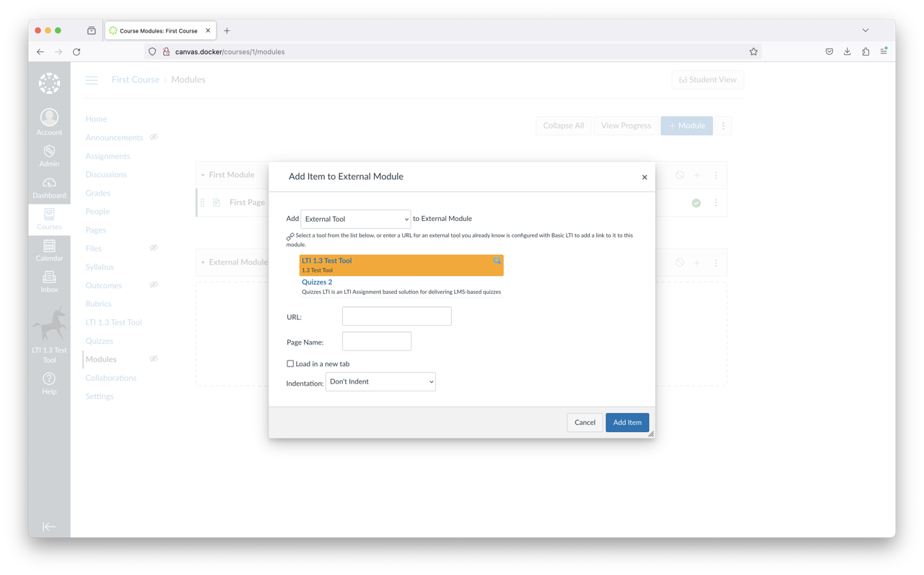Viewport: 924px width, 575px height.
Task: Collapse the global navigation sidebar
Action: [x=49, y=527]
